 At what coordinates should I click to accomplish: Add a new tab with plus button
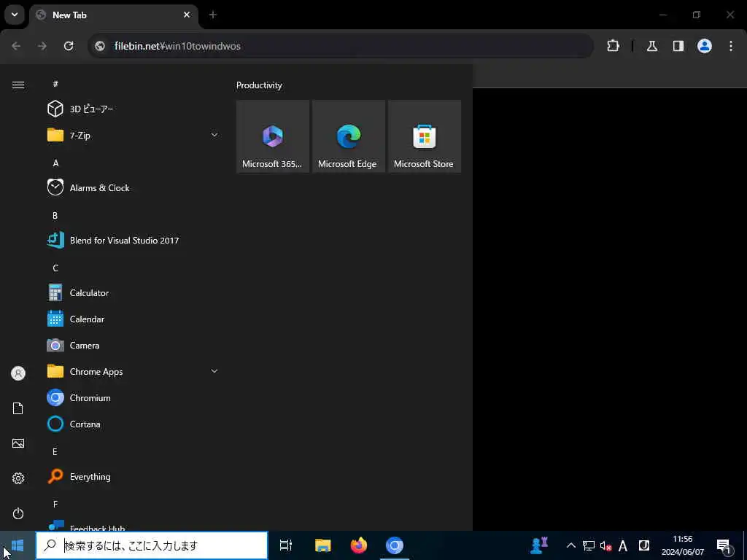tap(213, 15)
